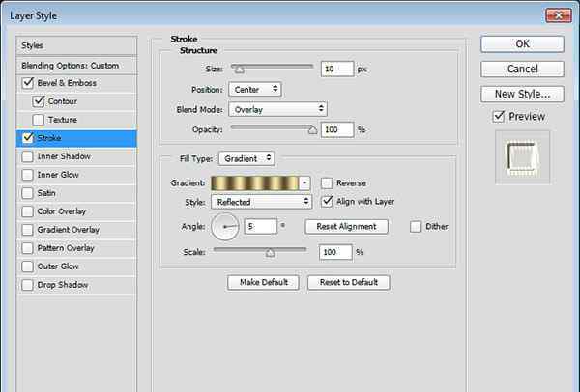Select the Inner Glow label
Viewport: 580px width, 392px height.
[58, 175]
